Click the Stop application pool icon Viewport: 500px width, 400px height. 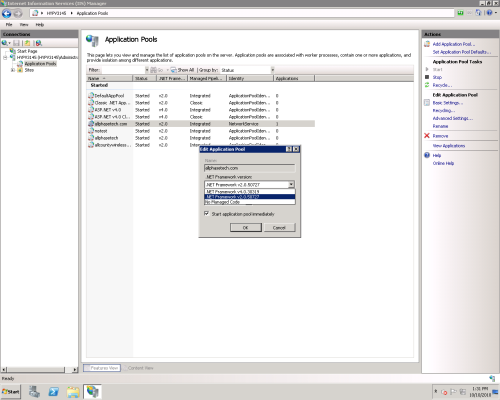(427, 77)
